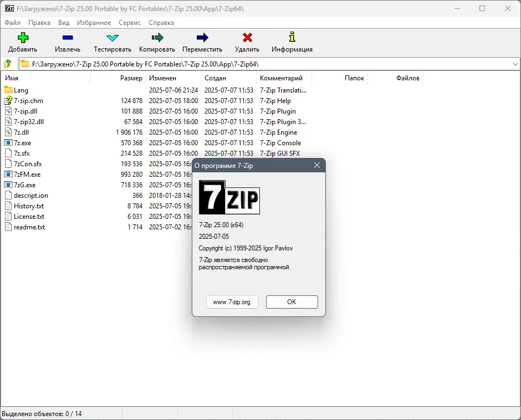The width and height of the screenshot is (521, 420).
Task: Open the Правка menu
Action: [x=39, y=23]
